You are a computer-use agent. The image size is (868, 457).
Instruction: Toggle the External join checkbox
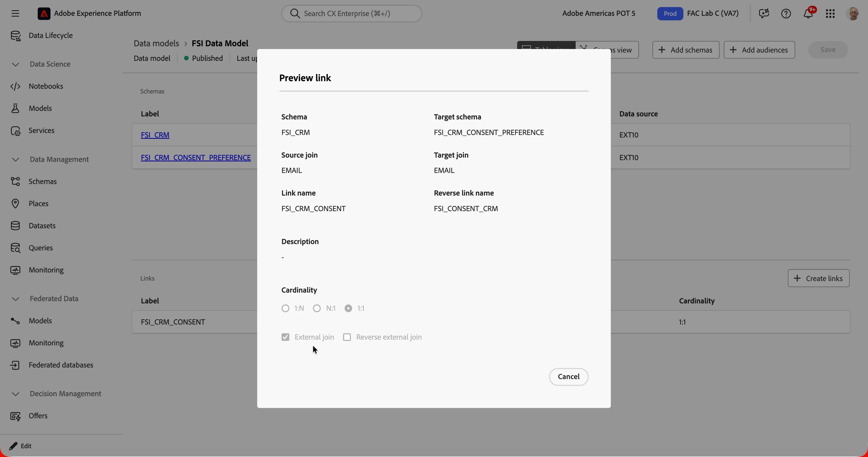[285, 337]
